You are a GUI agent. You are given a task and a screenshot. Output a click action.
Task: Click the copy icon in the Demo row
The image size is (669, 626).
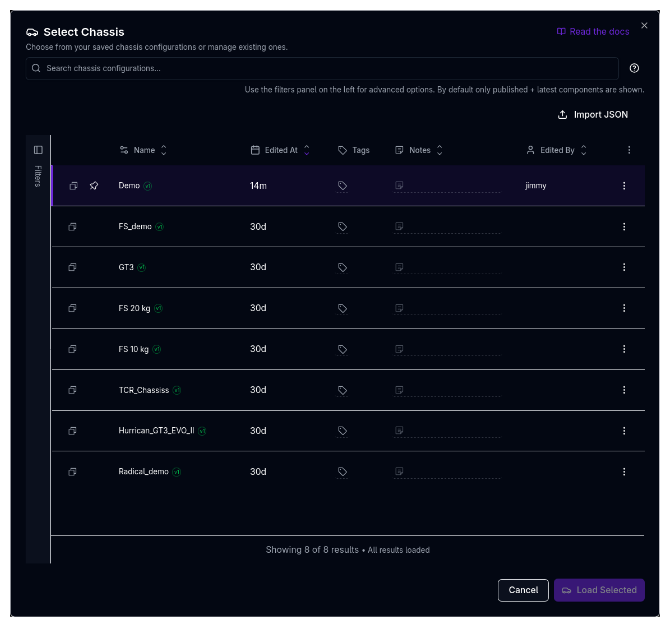[73, 186]
